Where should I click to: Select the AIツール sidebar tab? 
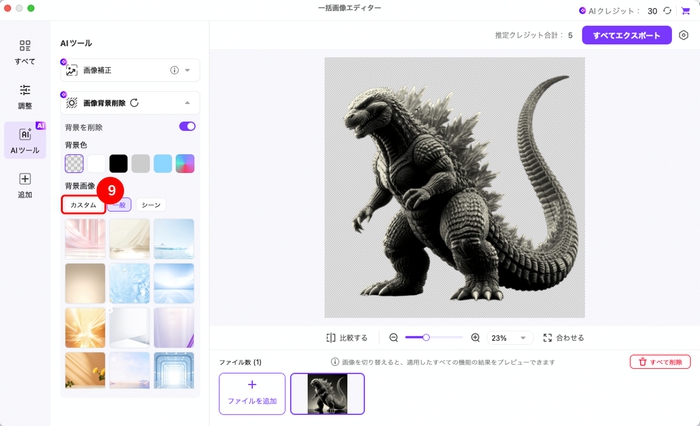pyautogui.click(x=25, y=140)
